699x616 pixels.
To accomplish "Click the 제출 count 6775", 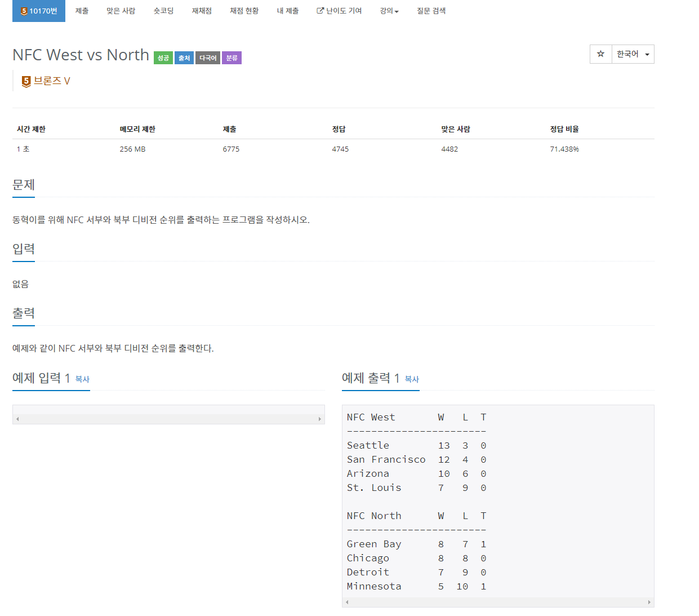I will pyautogui.click(x=231, y=149).
